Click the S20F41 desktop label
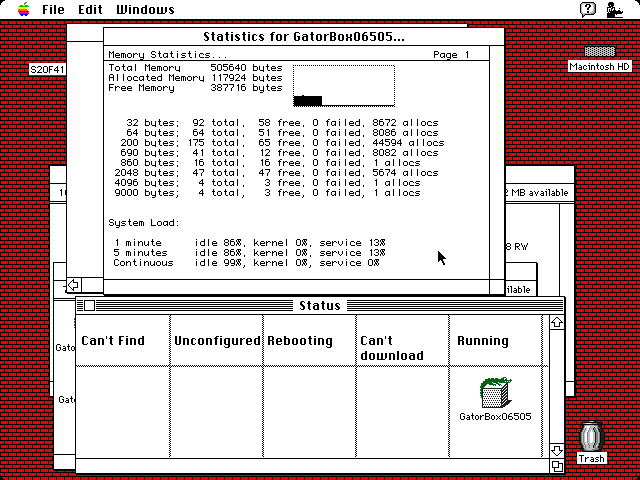 pos(47,69)
